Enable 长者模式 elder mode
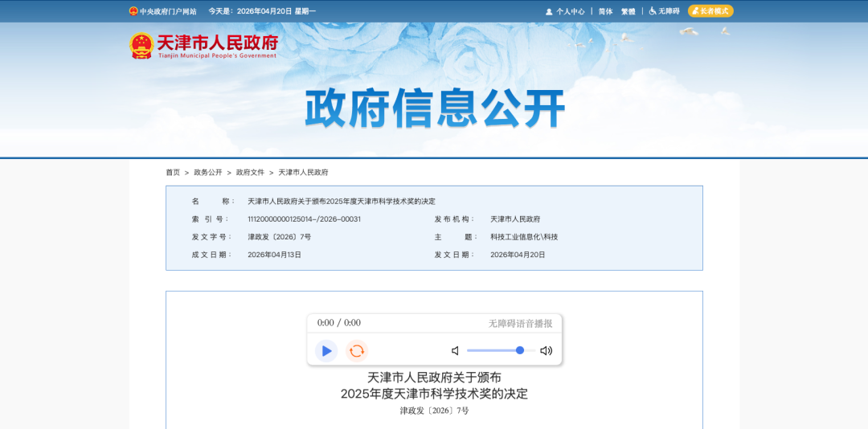This screenshot has height=429, width=868. pyautogui.click(x=710, y=11)
